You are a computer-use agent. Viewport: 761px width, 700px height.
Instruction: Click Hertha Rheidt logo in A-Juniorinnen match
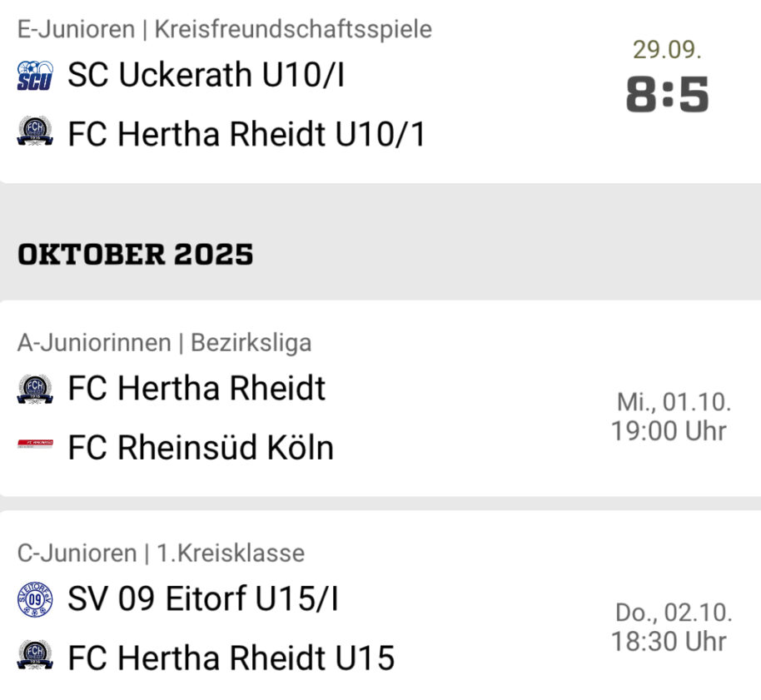click(34, 389)
